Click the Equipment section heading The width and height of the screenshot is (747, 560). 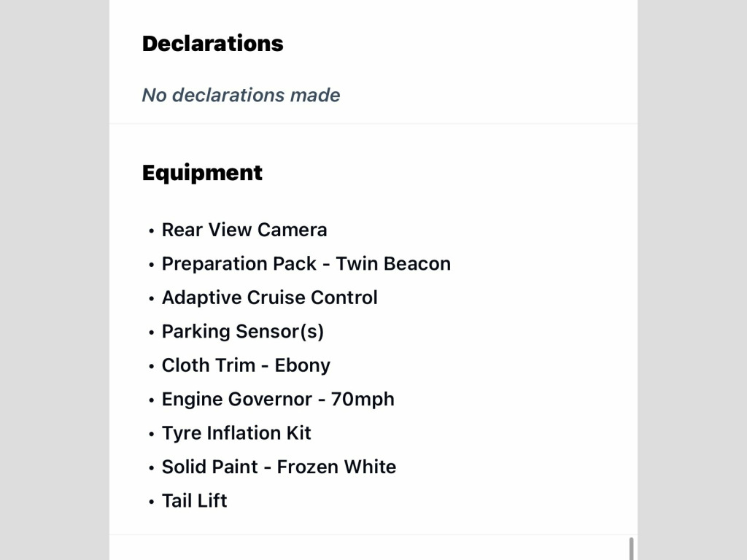point(202,174)
